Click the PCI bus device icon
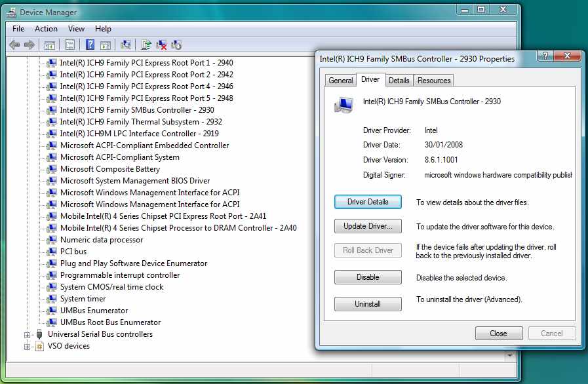 52,252
